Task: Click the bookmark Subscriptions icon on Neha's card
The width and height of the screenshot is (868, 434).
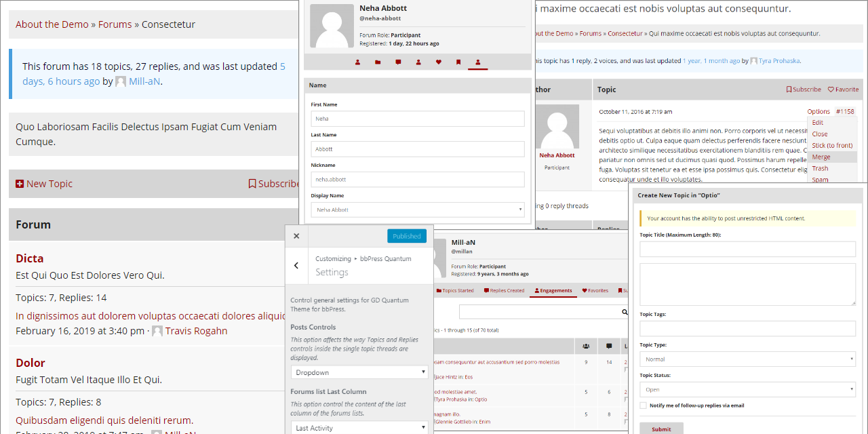Action: tap(458, 61)
